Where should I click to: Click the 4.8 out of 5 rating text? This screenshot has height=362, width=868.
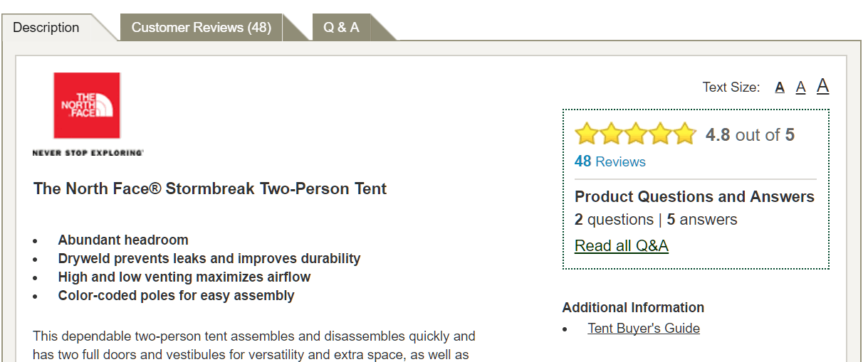click(750, 135)
